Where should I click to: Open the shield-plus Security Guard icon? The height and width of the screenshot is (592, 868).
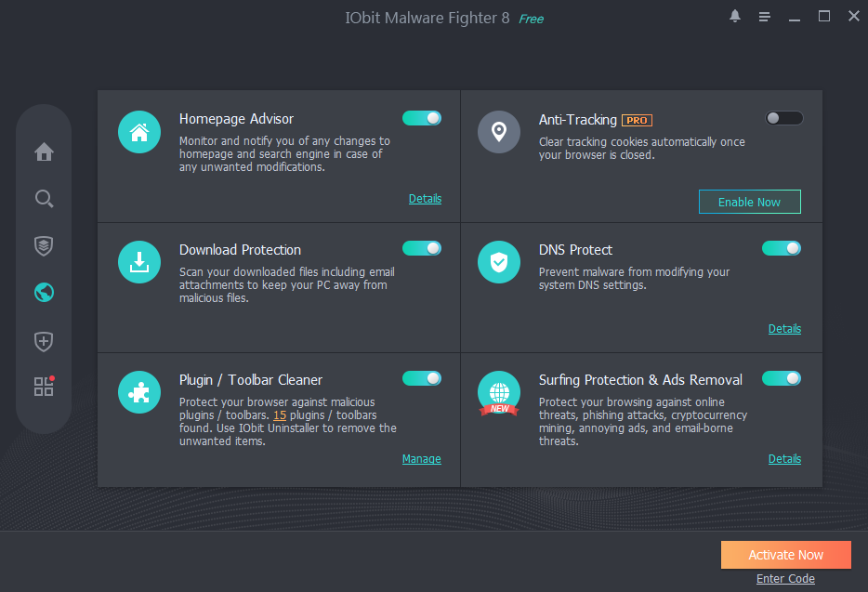[44, 340]
